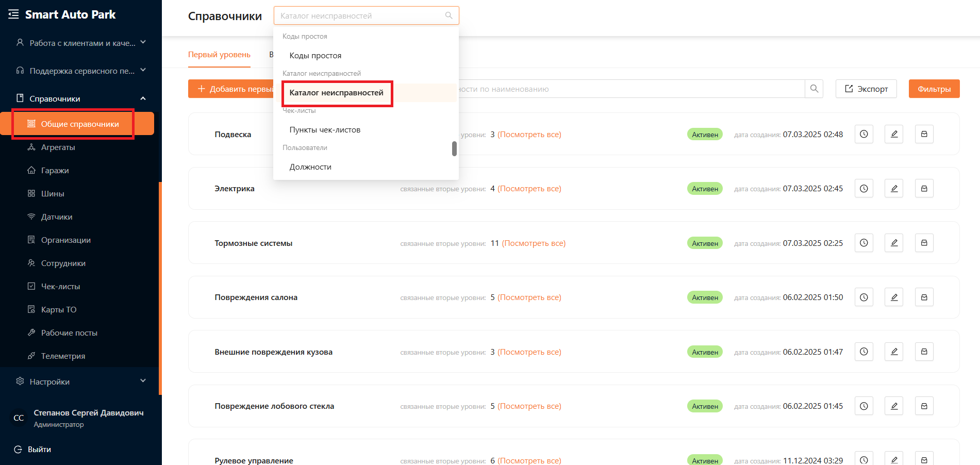Click the Экспорт button
The image size is (980, 465).
866,89
